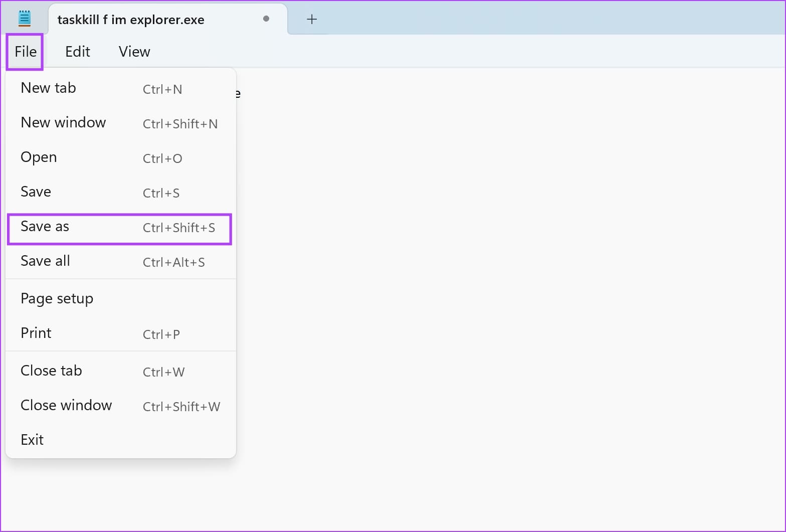Click the Notepad app icon
The width and height of the screenshot is (786, 532).
pos(24,19)
